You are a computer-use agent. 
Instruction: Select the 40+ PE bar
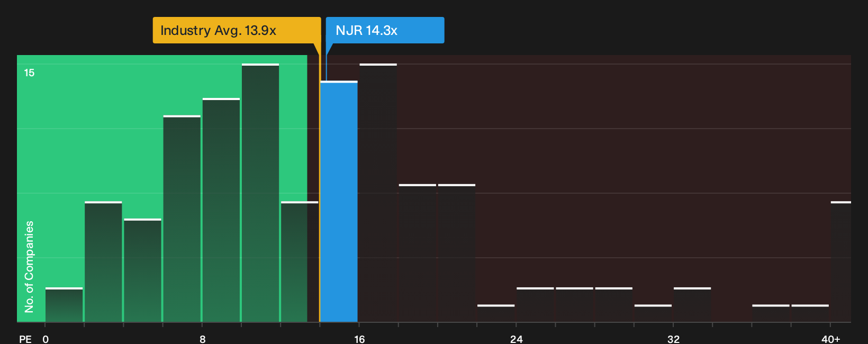pos(841,262)
